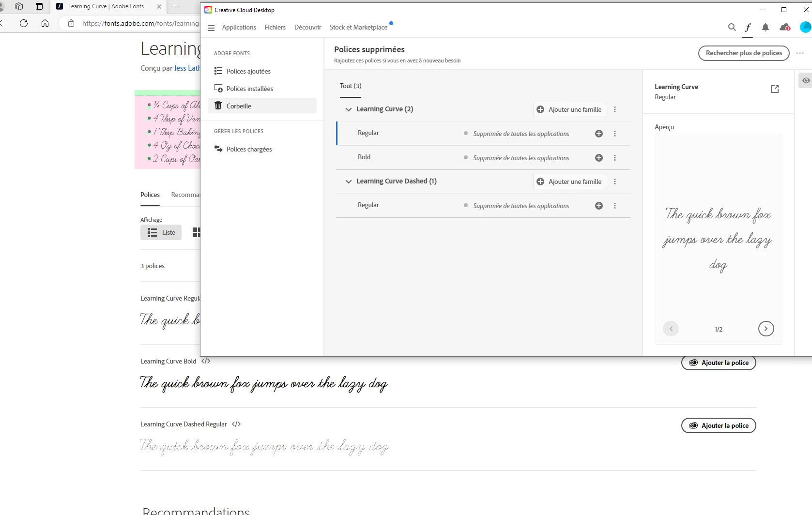Click the browser refresh button
Image resolution: width=812 pixels, height=515 pixels.
coord(24,23)
